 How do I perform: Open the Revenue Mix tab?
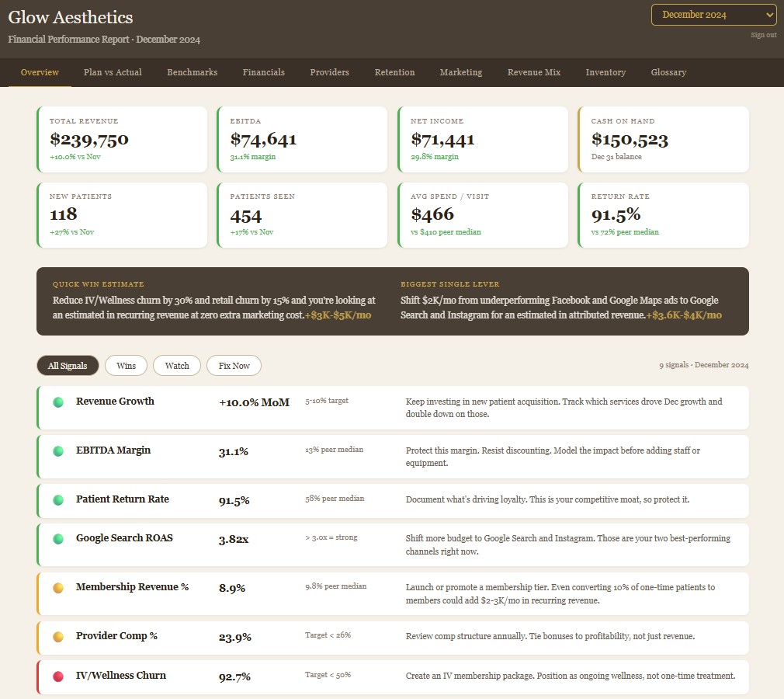[x=534, y=72]
